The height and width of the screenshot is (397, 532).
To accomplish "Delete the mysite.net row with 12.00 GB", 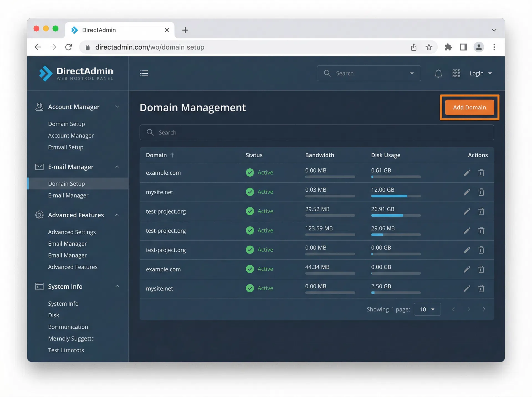I will 481,192.
